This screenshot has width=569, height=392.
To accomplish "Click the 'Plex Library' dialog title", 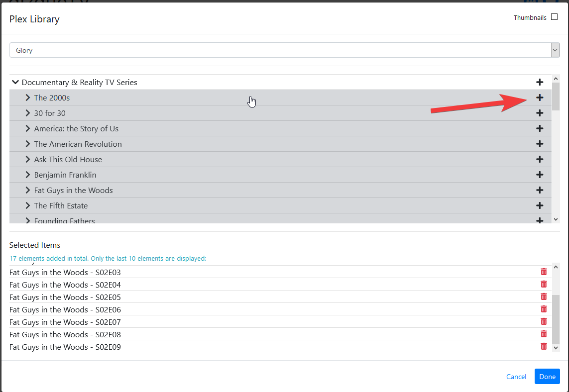I will coord(34,19).
